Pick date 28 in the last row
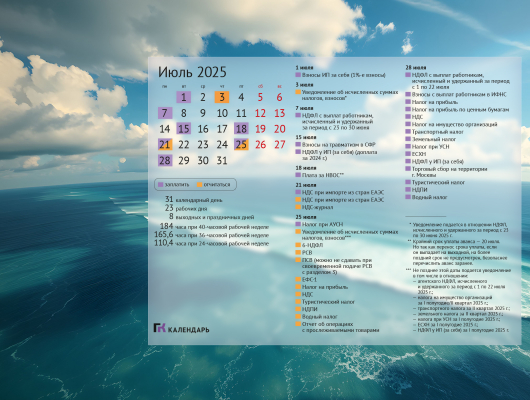Viewport: 530px width, 400px height. click(x=165, y=161)
